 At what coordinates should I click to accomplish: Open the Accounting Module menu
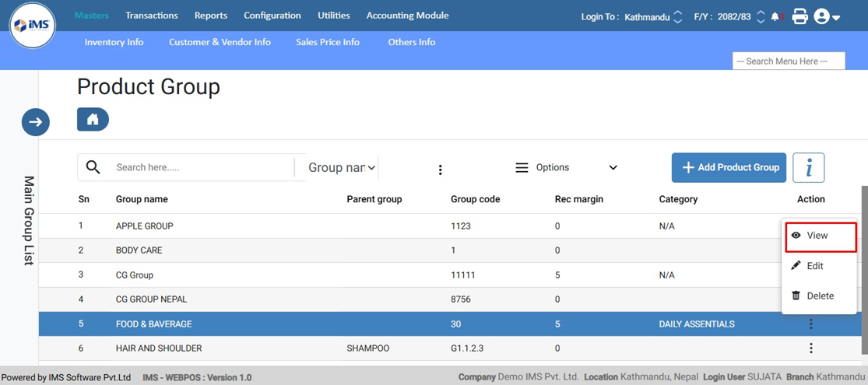coord(407,16)
